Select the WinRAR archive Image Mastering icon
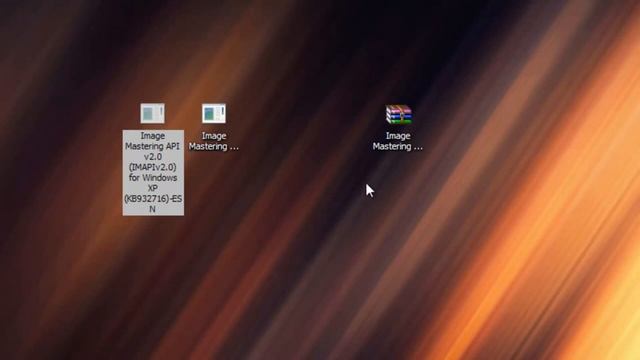Viewport: 640px width, 360px height. coord(399,114)
